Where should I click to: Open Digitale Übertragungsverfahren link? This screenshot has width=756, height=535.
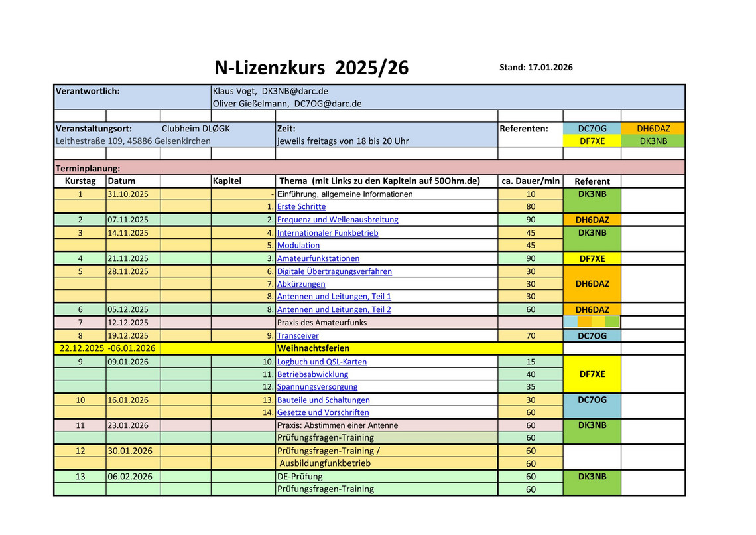click(334, 271)
